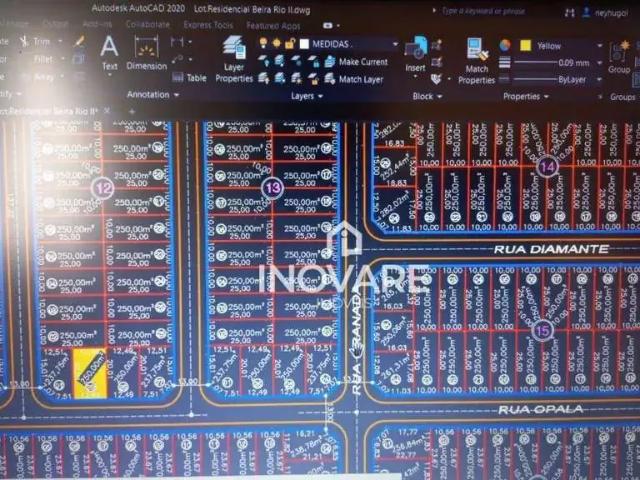Open the 0.09 mm lineweight dropdown
The width and height of the screenshot is (640, 480).
(x=600, y=63)
